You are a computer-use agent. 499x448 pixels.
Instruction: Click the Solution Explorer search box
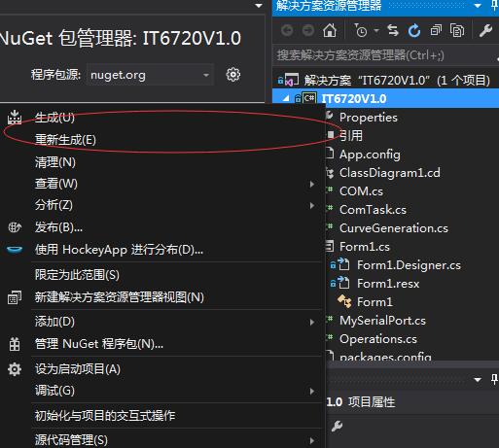[x=385, y=55]
